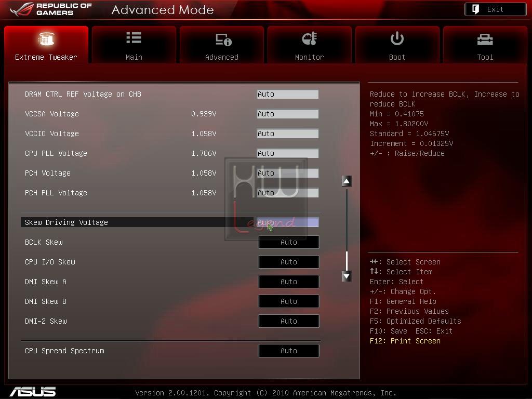Click the Advanced Mode title
This screenshot has width=532, height=399.
coord(163,10)
